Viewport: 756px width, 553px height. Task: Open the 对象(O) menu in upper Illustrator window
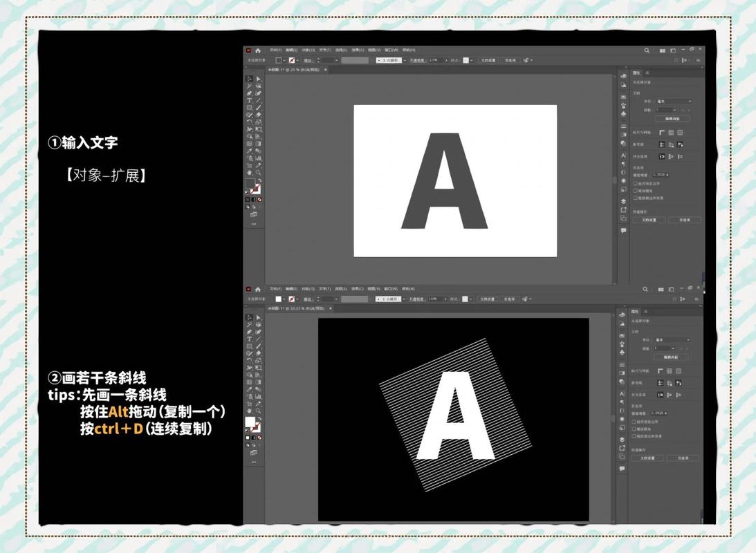click(308, 50)
